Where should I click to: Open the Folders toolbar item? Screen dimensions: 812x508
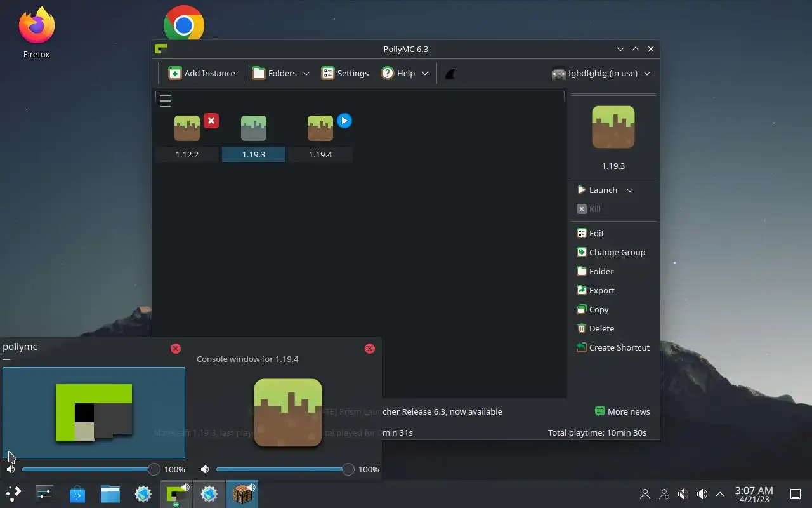(x=274, y=73)
